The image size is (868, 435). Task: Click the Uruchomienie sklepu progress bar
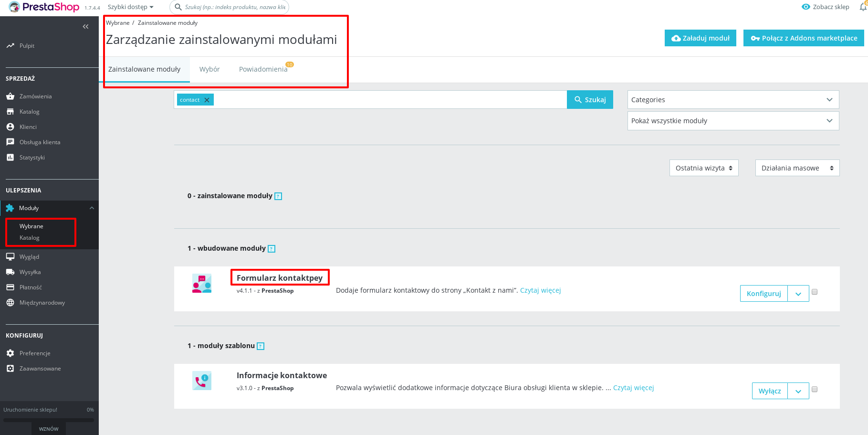point(48,420)
